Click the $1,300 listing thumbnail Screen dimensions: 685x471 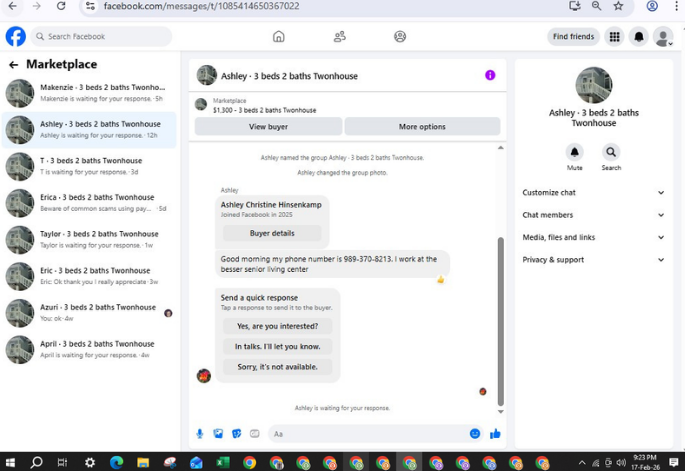pos(201,104)
